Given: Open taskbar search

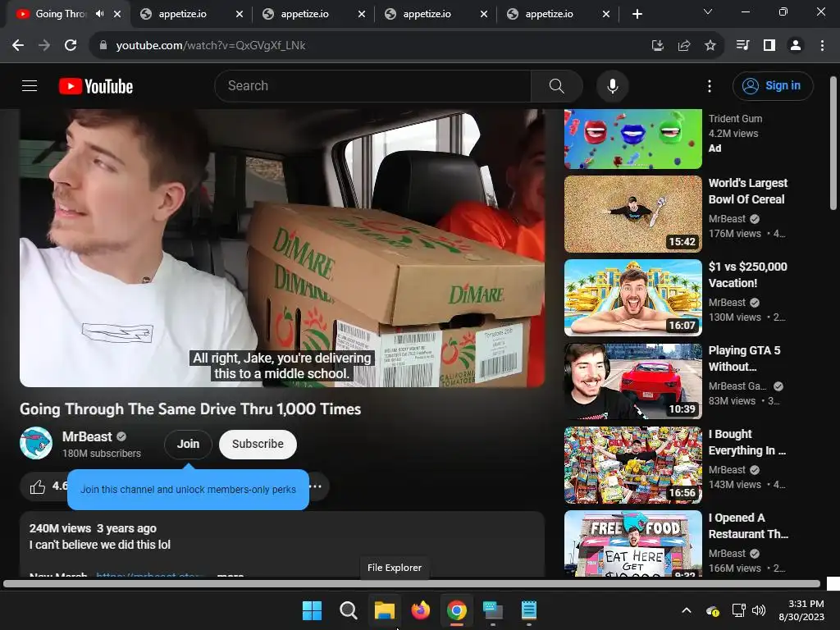Looking at the screenshot, I should (x=348, y=610).
